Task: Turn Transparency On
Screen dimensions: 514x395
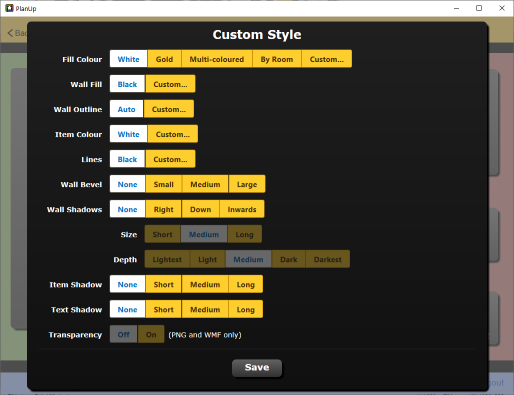Action: coord(151,334)
